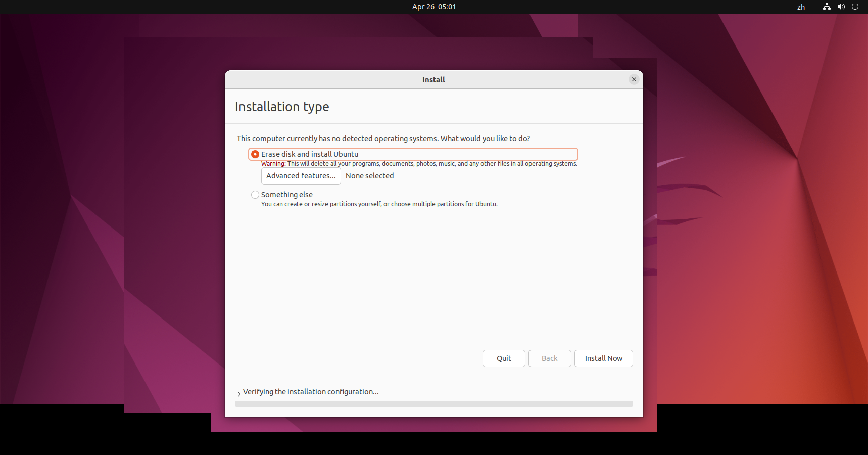Screen dimensions: 868x455
Task: Open the Apr 26 05:01 clock menu
Action: tap(434, 7)
